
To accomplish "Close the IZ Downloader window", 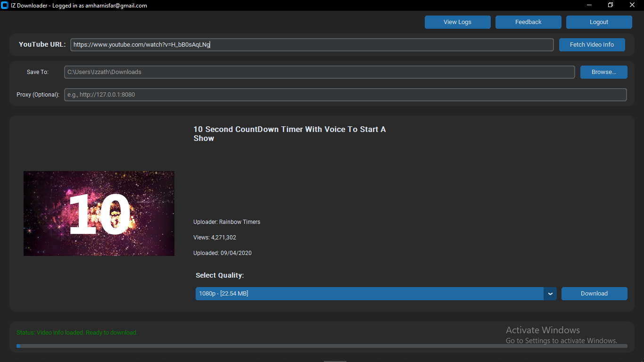I will [632, 5].
